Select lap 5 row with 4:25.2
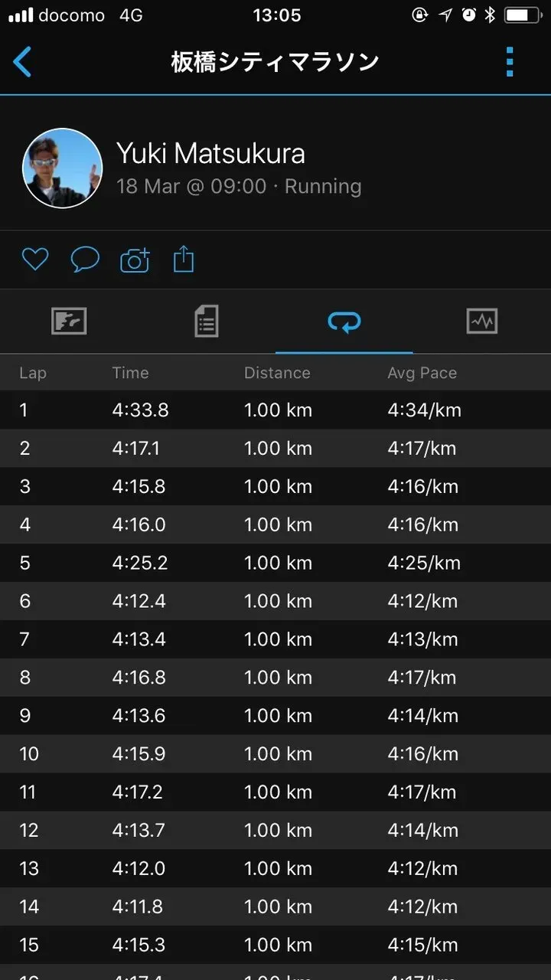This screenshot has height=980, width=551. [x=275, y=563]
